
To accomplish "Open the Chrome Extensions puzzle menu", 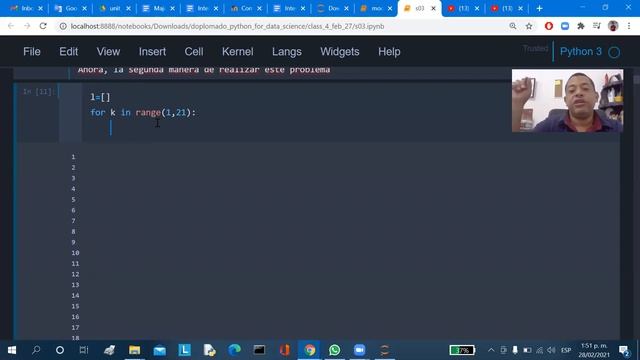I will click(581, 26).
